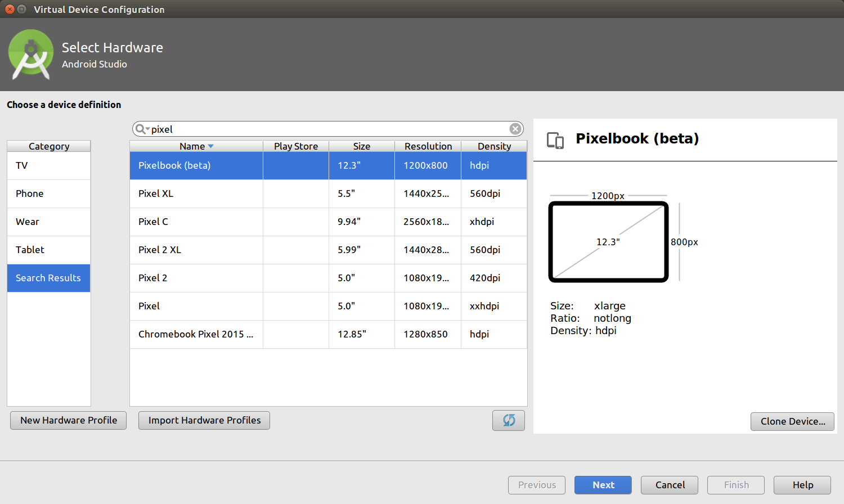Click the Cancel button
The image size is (844, 504).
pyautogui.click(x=670, y=485)
